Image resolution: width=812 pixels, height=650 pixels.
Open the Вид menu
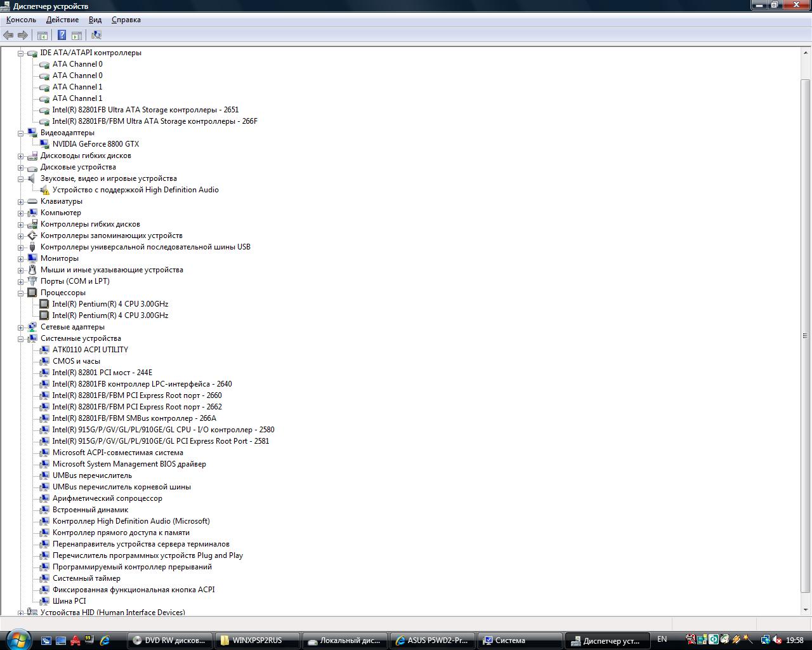point(95,20)
